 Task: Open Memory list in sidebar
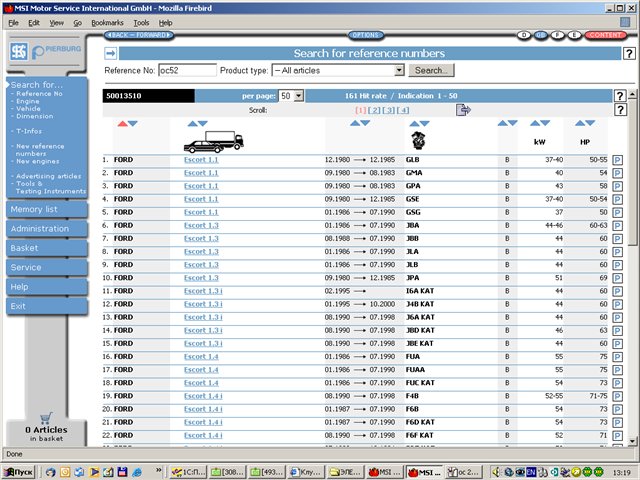click(47, 209)
